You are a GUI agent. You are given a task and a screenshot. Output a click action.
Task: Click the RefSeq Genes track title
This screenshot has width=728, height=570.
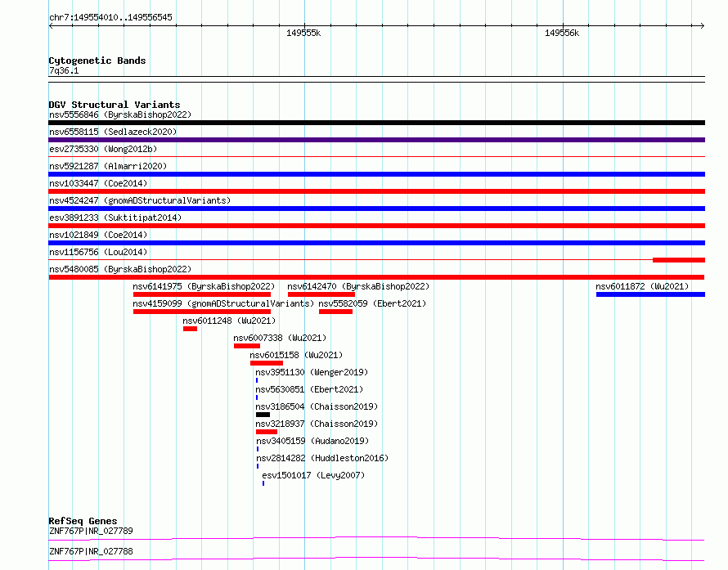83,521
